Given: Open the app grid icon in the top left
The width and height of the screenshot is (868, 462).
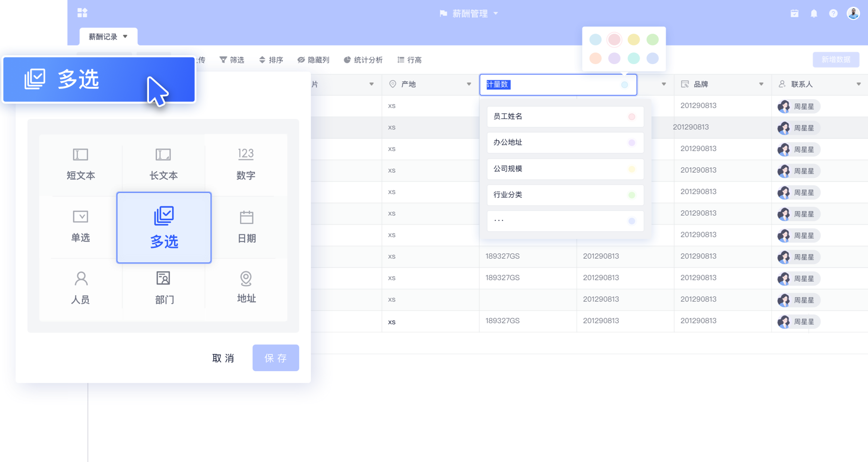Looking at the screenshot, I should pyautogui.click(x=82, y=13).
